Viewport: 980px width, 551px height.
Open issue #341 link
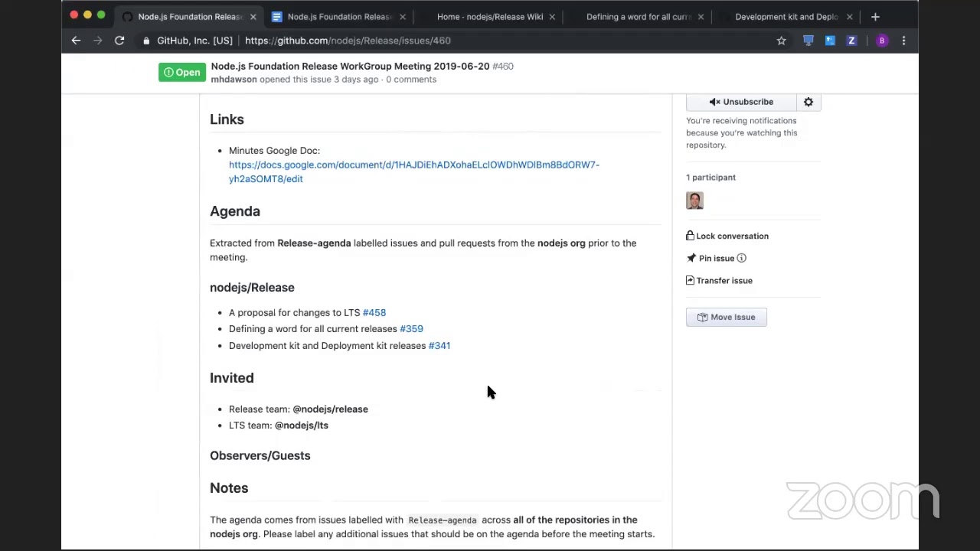[439, 345]
